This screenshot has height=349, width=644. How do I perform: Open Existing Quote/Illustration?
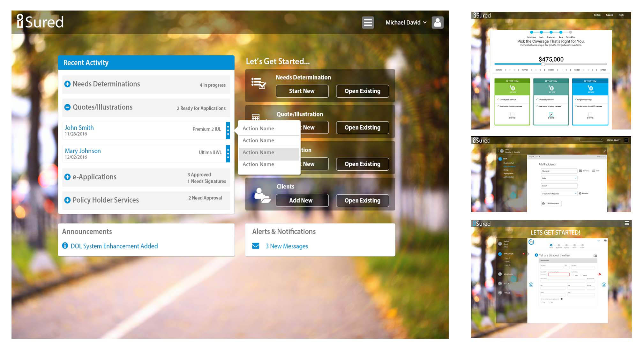363,127
